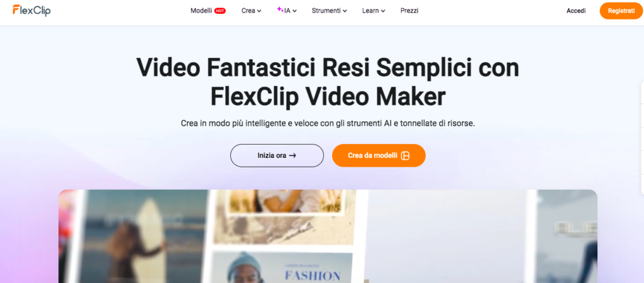This screenshot has width=644, height=283.
Task: Expand the Crea dropdown chevron
Action: (x=259, y=11)
